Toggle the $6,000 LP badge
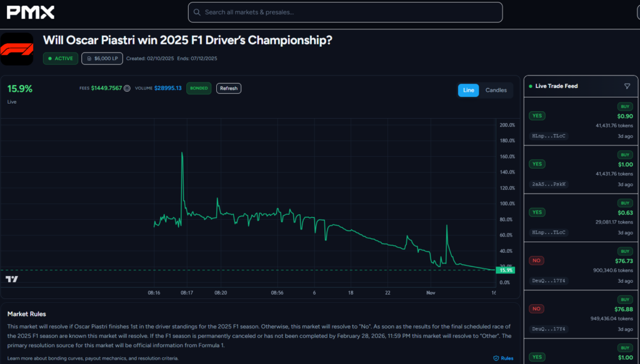The image size is (640, 364). point(101,58)
